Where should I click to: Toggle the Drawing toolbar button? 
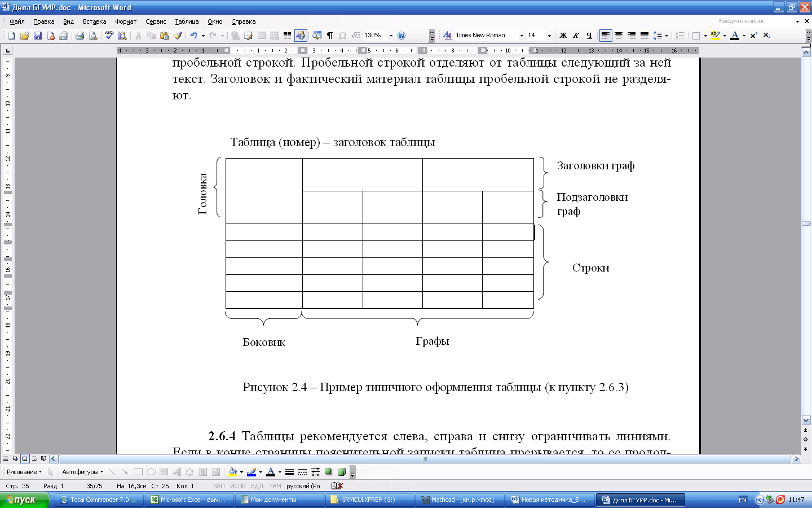[x=301, y=36]
